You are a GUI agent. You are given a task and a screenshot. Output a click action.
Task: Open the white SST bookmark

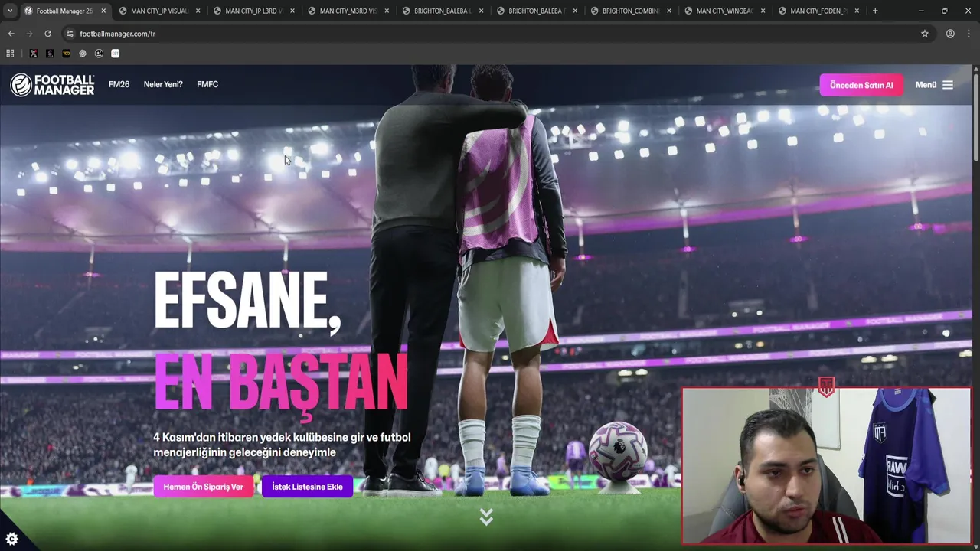coord(116,54)
